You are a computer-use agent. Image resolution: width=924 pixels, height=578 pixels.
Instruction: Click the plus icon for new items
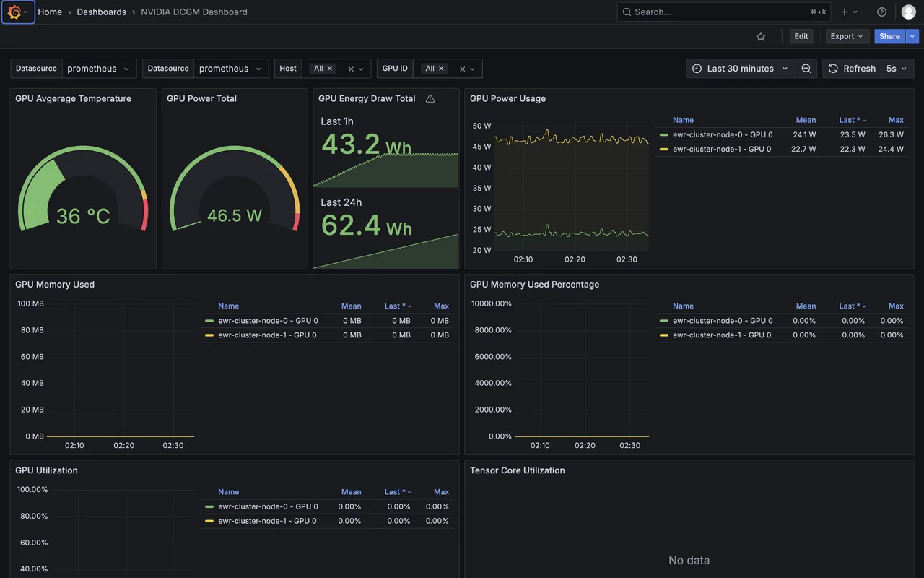(845, 12)
